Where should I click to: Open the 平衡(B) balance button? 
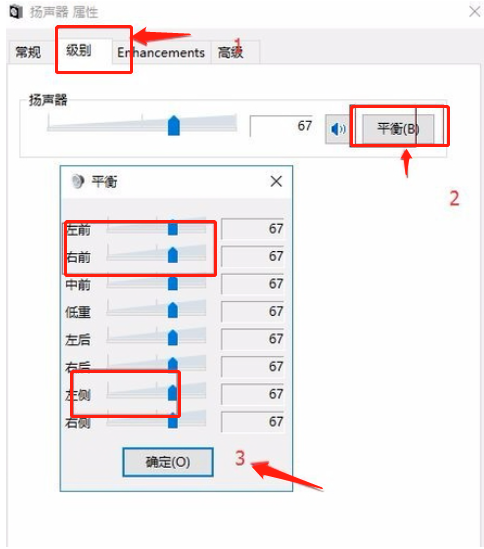398,129
